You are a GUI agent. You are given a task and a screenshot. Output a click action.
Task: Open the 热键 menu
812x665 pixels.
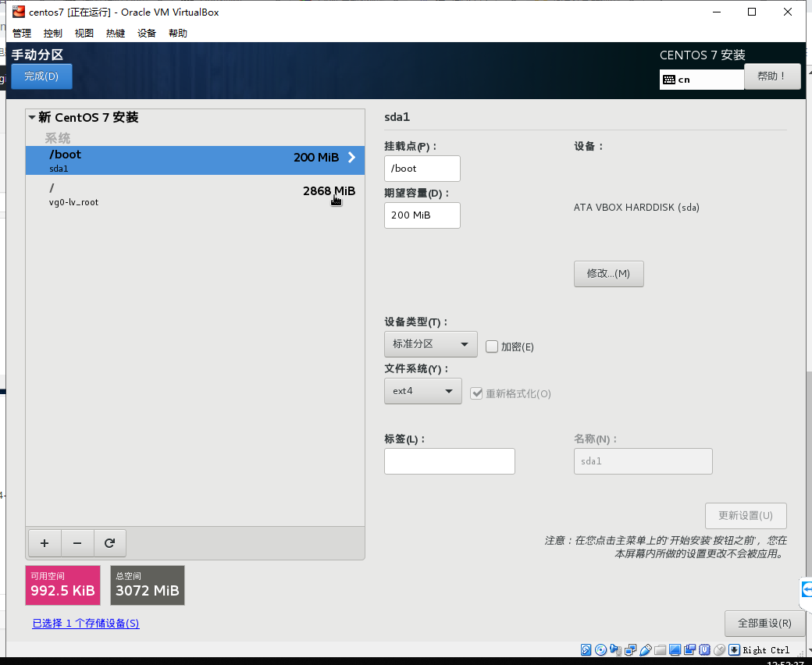[x=116, y=33]
